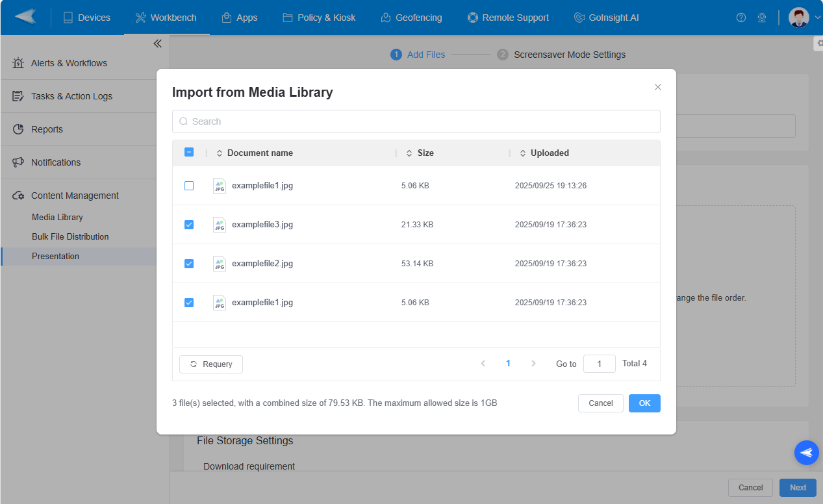Toggle the select-all checkbox in the table header
Viewport: 823px width, 504px height.
(x=189, y=151)
